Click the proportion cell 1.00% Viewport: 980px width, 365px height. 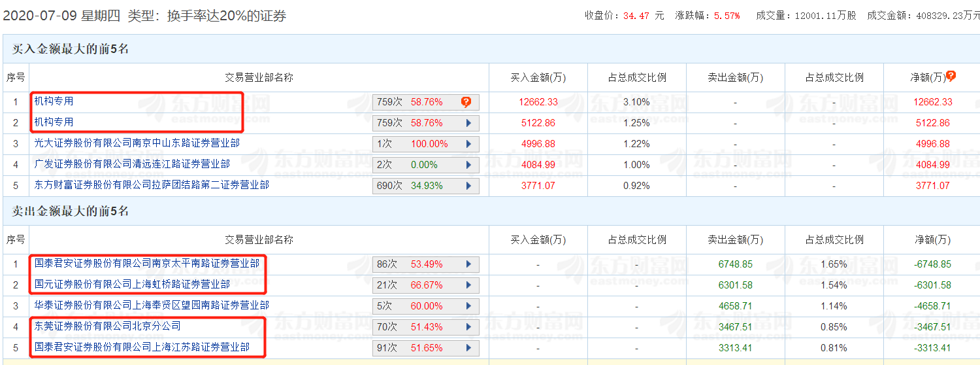[637, 165]
